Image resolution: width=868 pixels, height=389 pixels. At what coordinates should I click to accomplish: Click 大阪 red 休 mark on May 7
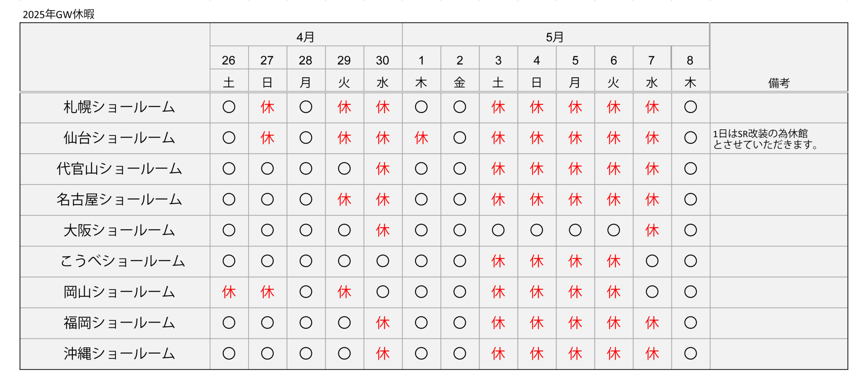click(652, 230)
